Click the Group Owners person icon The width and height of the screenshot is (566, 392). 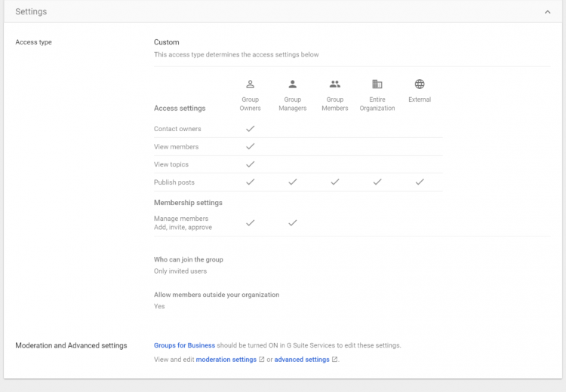tap(251, 84)
